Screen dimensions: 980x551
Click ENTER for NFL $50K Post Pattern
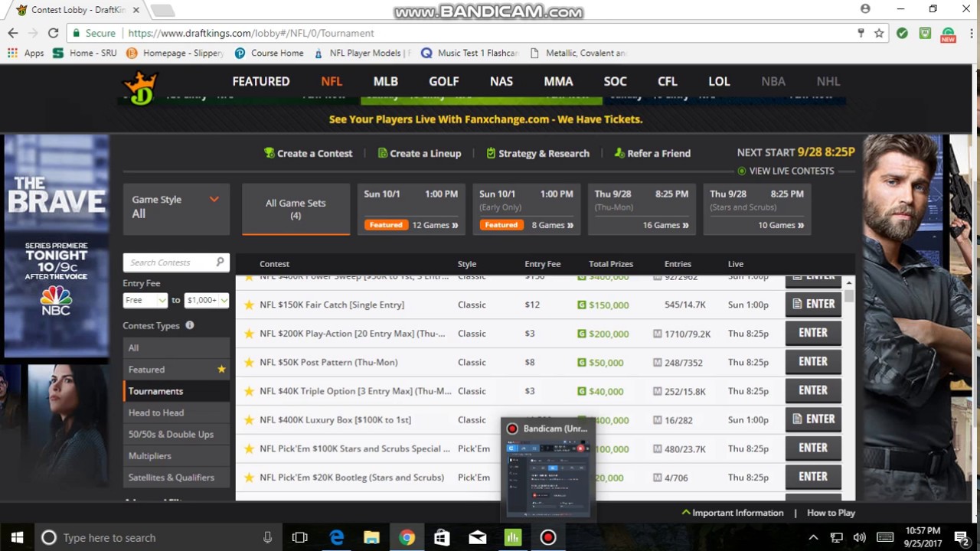[813, 361]
